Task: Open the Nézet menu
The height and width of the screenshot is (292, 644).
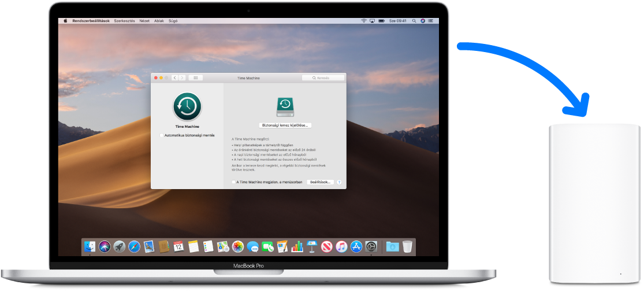Action: tap(144, 21)
